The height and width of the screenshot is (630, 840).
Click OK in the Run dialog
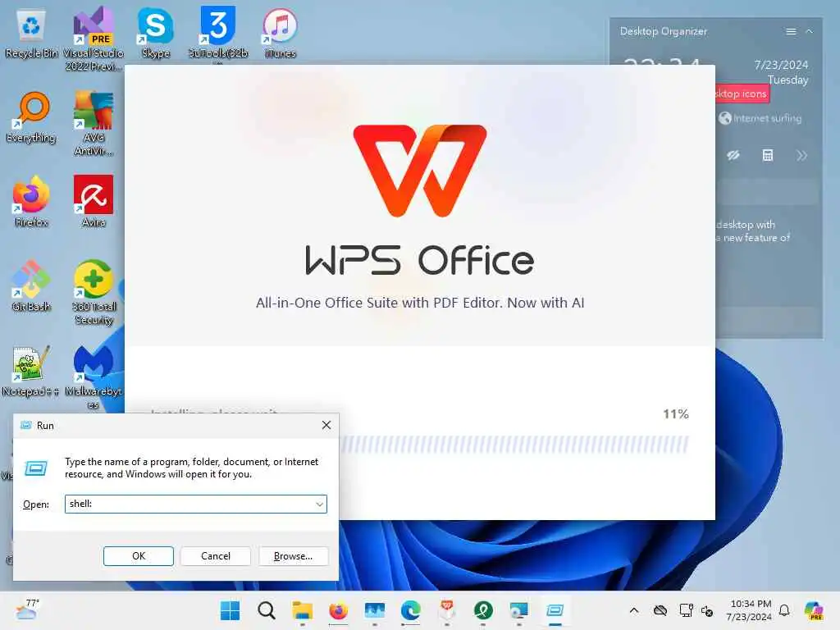pos(138,556)
